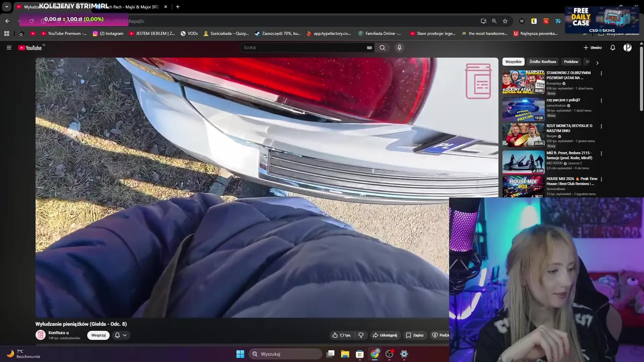Open the on-screen keyboard icon in search box

coord(369,48)
